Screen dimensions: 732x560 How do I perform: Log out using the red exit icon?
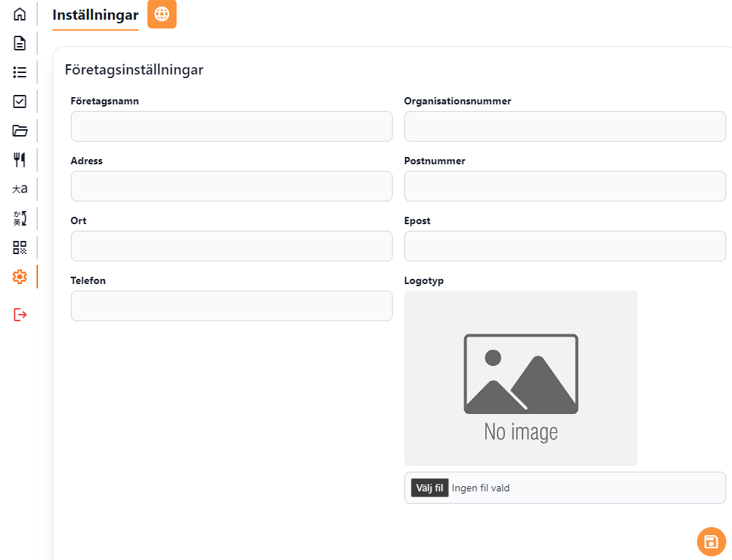[20, 315]
